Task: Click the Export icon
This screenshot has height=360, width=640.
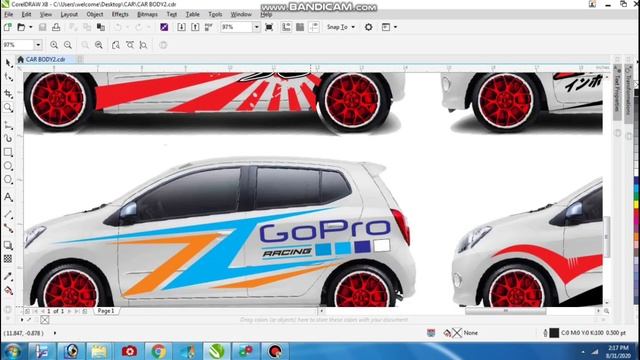Action: [195, 27]
